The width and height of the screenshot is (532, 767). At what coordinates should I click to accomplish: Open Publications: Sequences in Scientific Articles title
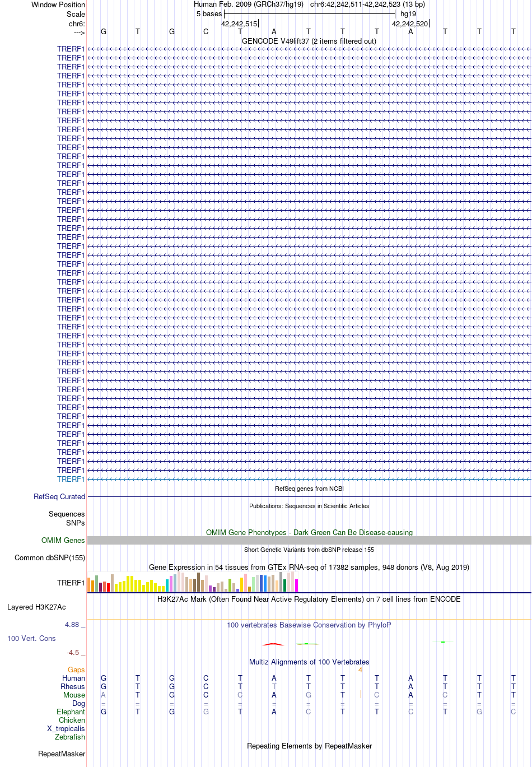[x=309, y=506]
